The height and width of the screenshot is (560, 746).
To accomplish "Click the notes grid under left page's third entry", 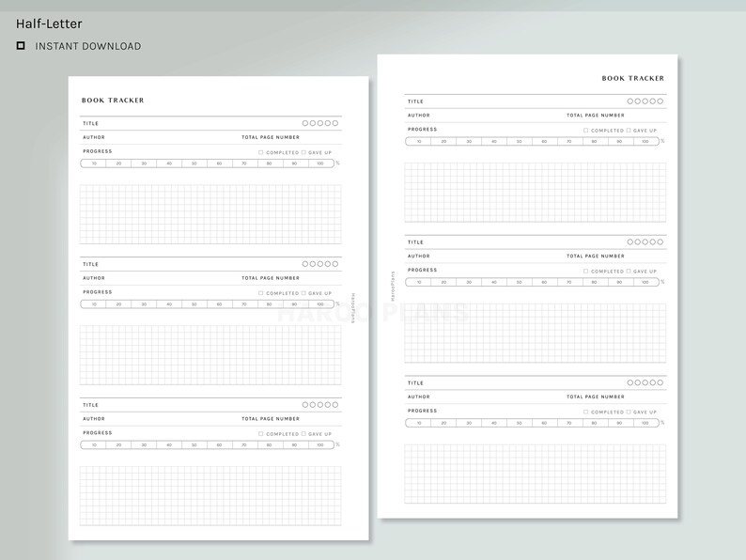I will (x=210, y=496).
